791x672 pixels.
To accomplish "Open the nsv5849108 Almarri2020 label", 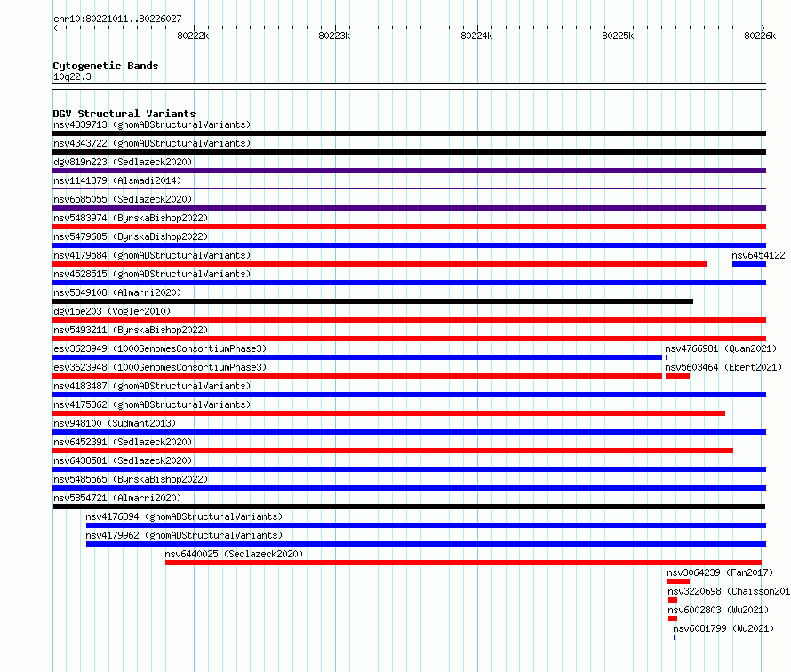I will (x=117, y=292).
